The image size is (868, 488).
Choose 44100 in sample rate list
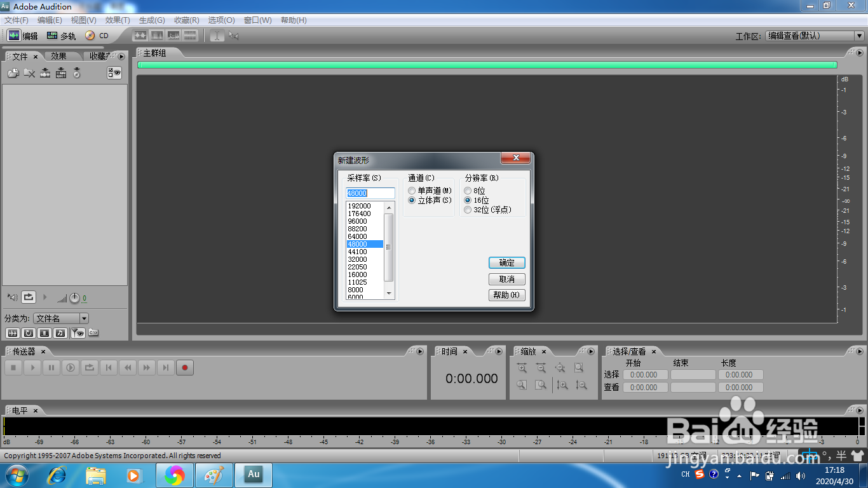pyautogui.click(x=365, y=252)
